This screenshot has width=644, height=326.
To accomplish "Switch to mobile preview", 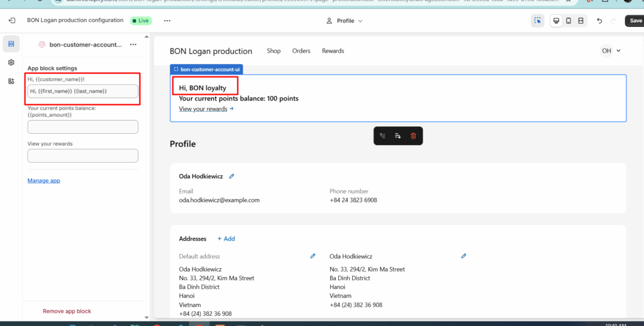I will coord(569,21).
